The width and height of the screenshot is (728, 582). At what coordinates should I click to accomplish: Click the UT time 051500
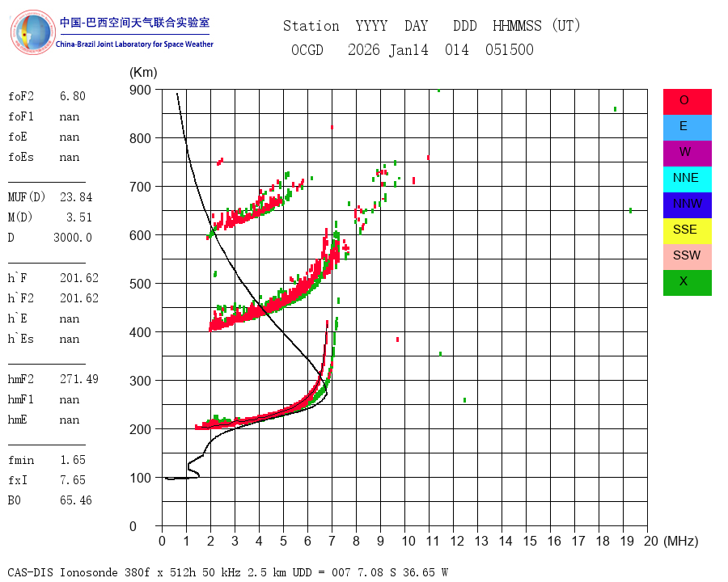(510, 49)
